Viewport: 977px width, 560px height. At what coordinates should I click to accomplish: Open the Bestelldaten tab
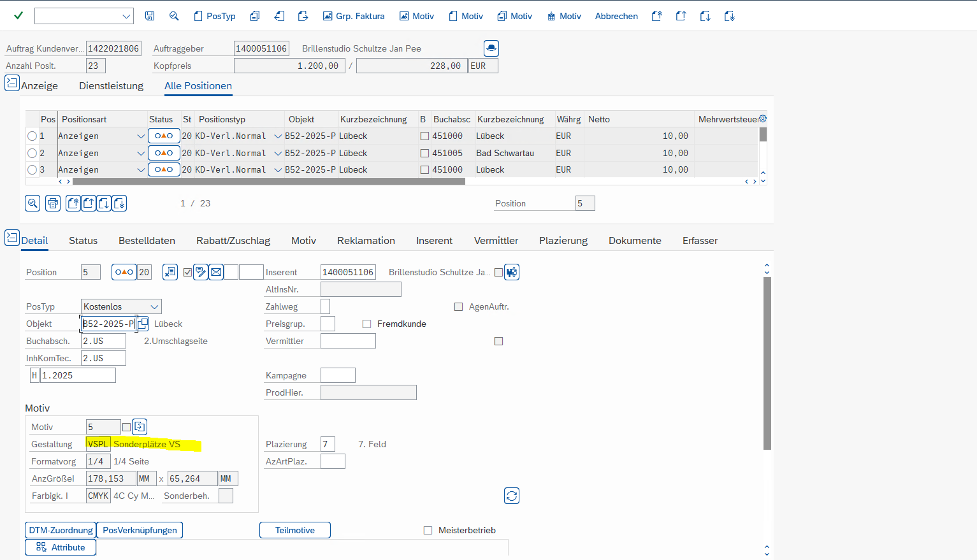click(147, 240)
